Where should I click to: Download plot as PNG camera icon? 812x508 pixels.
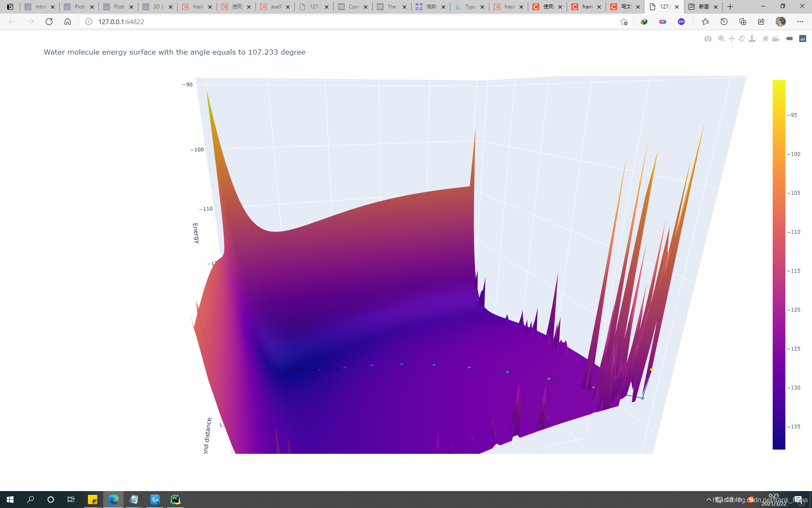pyautogui.click(x=708, y=39)
